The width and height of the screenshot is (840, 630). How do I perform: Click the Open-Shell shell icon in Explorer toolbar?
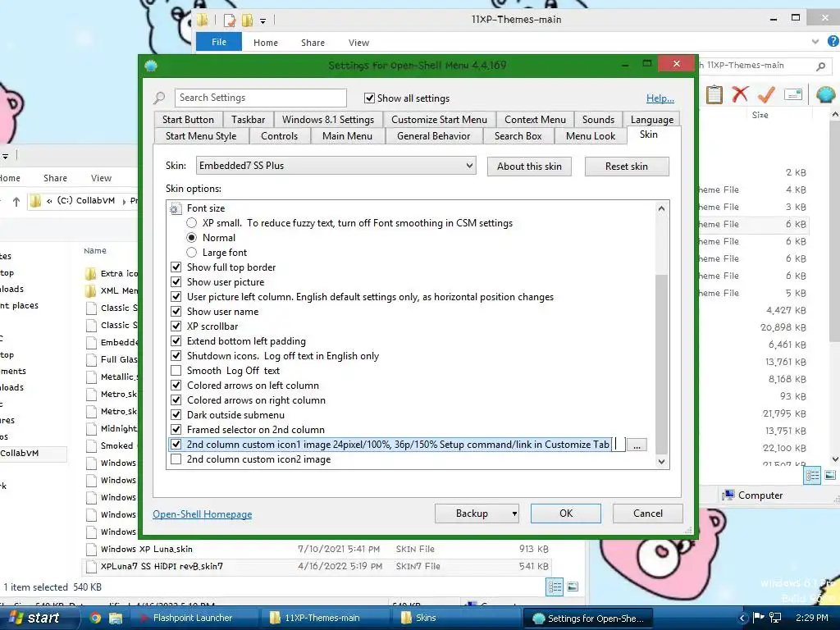pos(825,94)
